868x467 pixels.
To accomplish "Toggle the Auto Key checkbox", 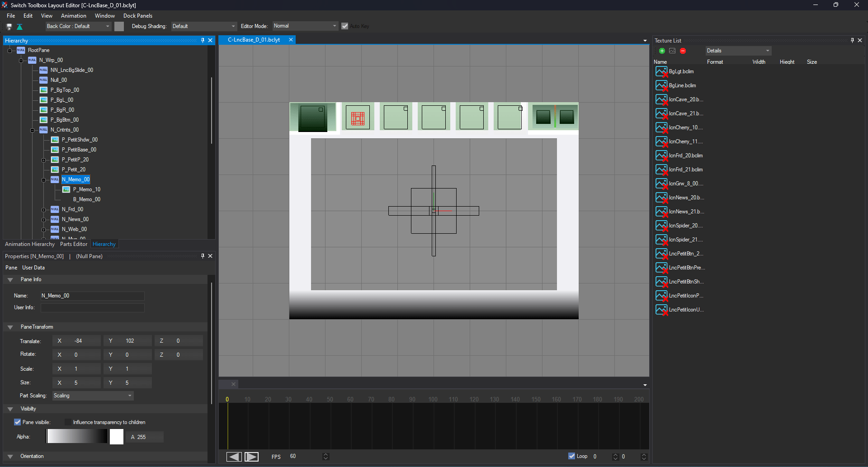I will point(345,26).
